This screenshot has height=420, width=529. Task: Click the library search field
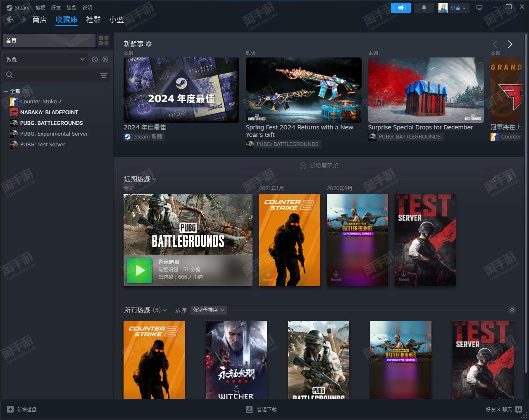[x=50, y=75]
